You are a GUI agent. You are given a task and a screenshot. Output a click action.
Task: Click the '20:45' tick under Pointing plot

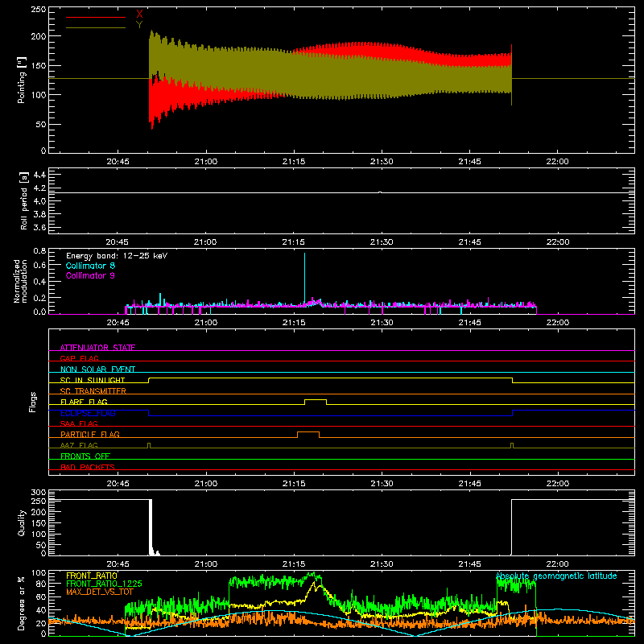(x=118, y=162)
